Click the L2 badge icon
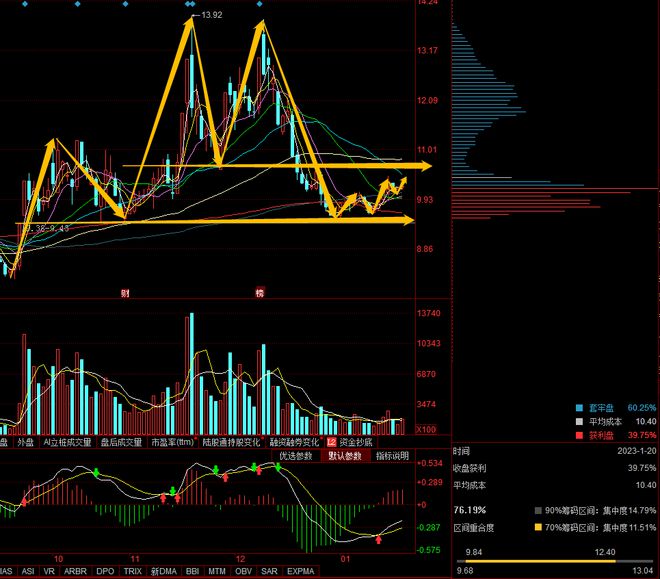 point(331,442)
